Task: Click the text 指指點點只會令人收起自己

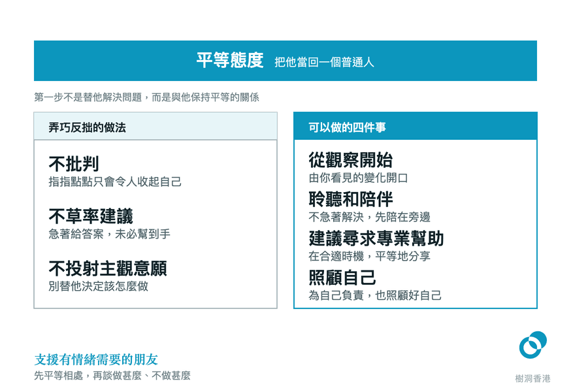Action: (x=115, y=182)
